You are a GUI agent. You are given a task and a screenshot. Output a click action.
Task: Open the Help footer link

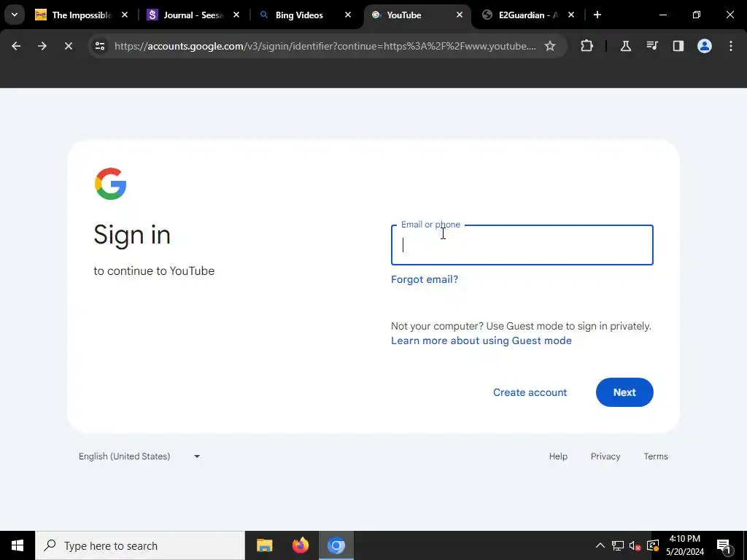pyautogui.click(x=558, y=456)
